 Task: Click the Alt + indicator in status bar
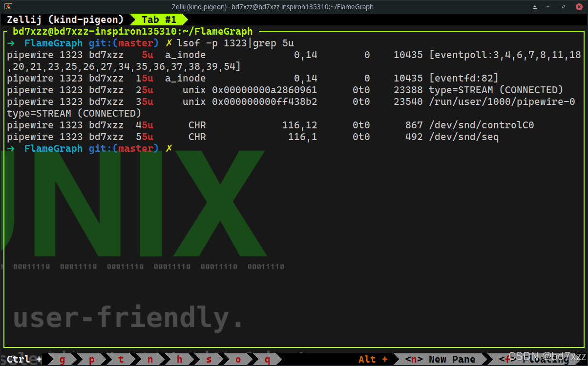point(373,359)
